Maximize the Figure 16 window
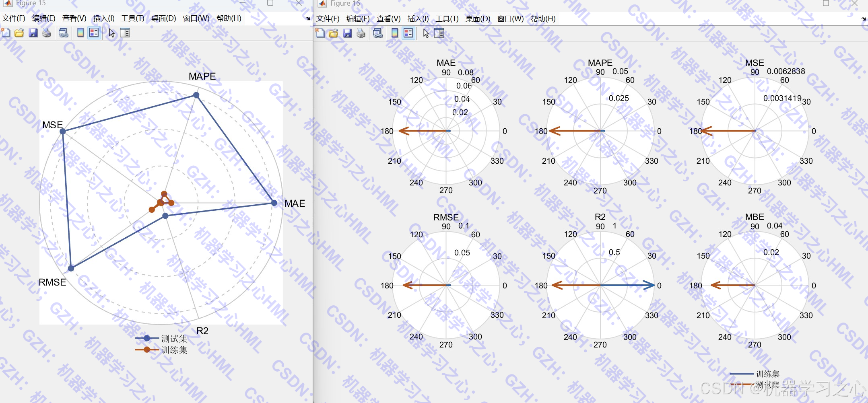The width and height of the screenshot is (868, 403). pyautogui.click(x=826, y=3)
